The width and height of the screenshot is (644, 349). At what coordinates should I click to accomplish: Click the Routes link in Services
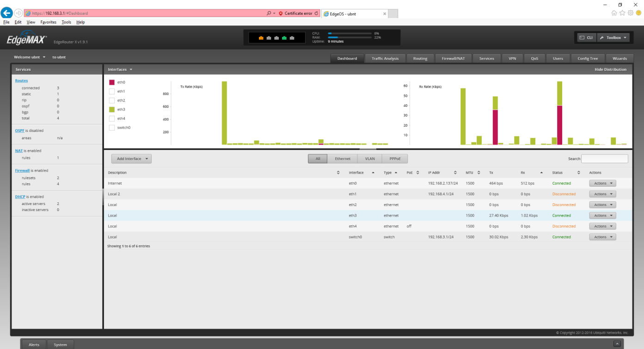click(x=21, y=81)
